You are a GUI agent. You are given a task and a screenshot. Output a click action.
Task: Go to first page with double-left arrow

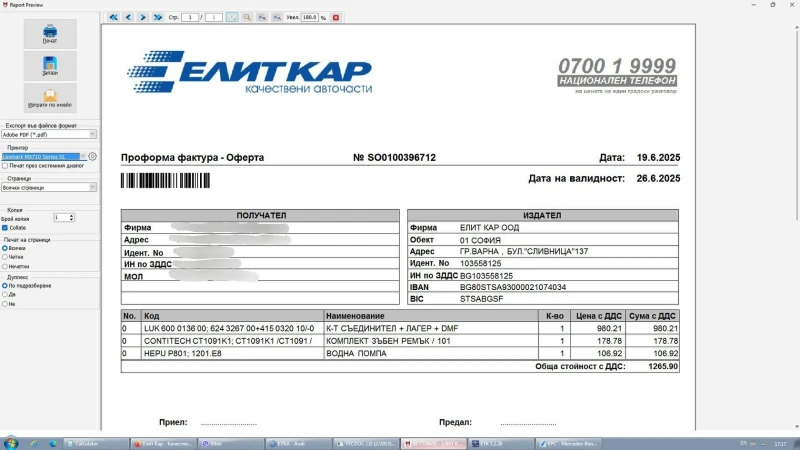(x=113, y=17)
